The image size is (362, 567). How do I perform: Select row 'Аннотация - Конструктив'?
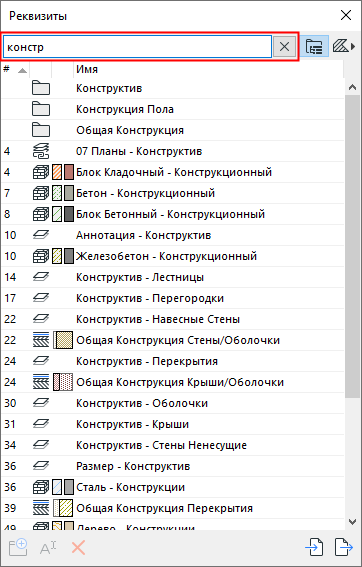(173, 235)
